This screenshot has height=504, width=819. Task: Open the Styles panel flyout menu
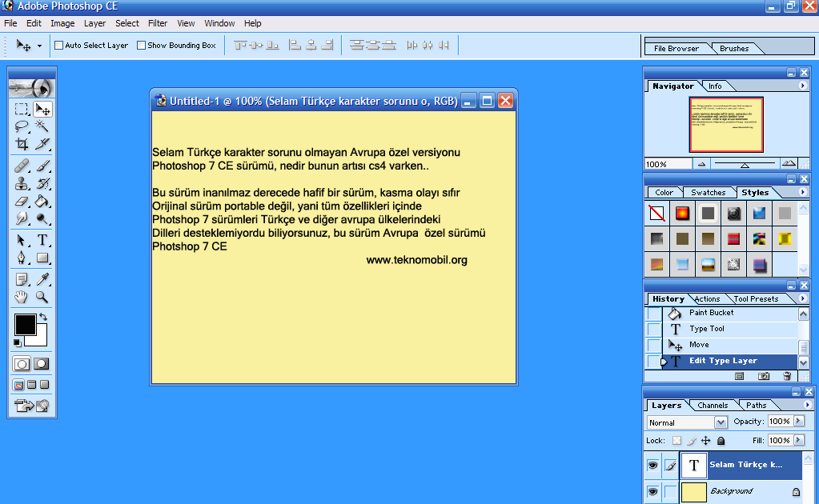[803, 192]
